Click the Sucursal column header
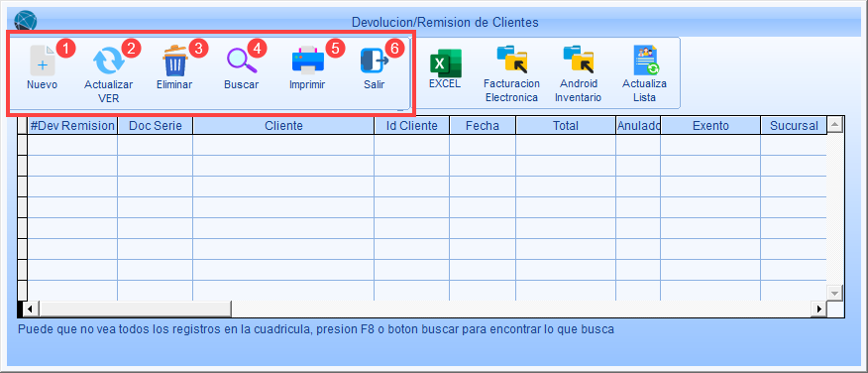The image size is (868, 373). point(794,126)
